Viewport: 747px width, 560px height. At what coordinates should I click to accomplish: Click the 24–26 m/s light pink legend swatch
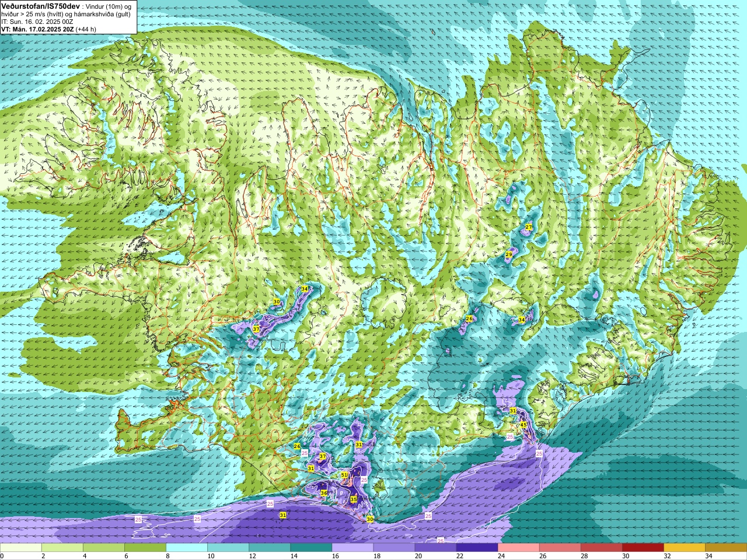click(x=518, y=547)
